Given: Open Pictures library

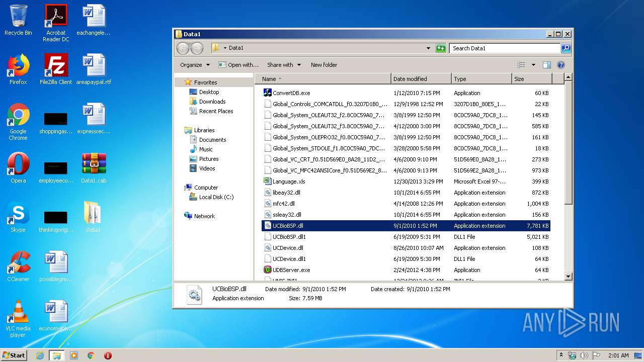Looking at the screenshot, I should tap(204, 159).
